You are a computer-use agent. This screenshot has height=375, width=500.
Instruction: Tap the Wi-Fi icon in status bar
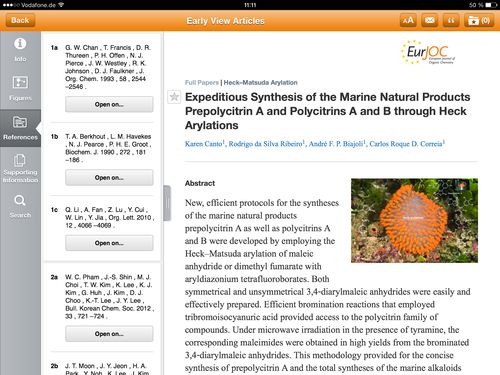(x=61, y=5)
